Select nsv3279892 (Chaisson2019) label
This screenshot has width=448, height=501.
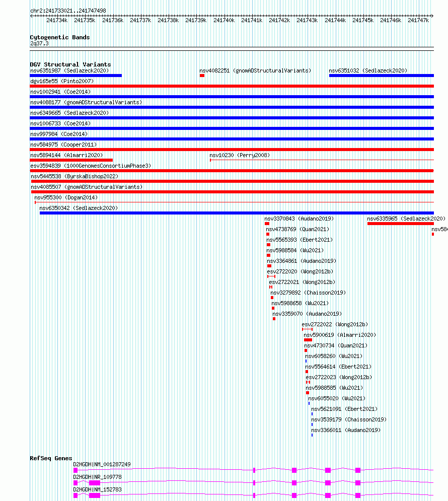coord(308,293)
